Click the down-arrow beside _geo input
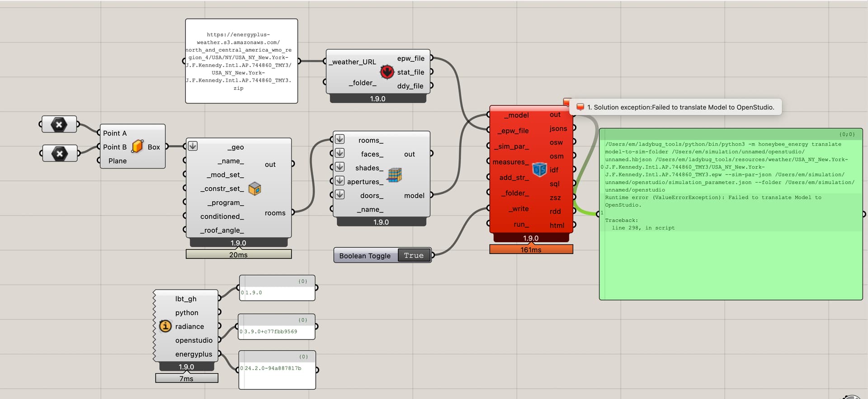 point(193,146)
